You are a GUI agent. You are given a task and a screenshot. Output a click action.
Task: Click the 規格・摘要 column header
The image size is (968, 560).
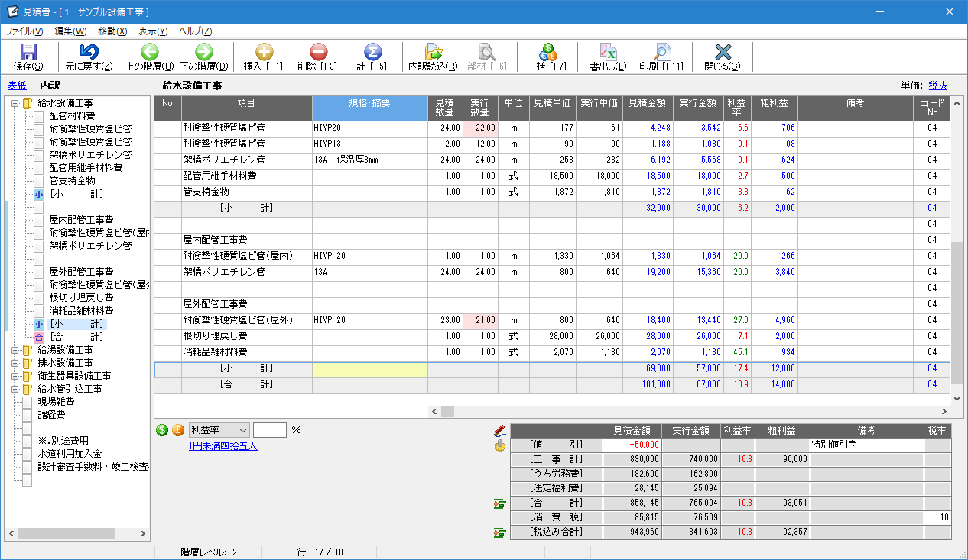click(369, 108)
